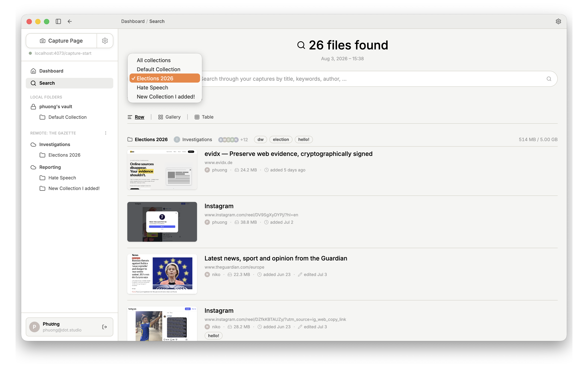Click www.evidx.de URL

point(218,163)
